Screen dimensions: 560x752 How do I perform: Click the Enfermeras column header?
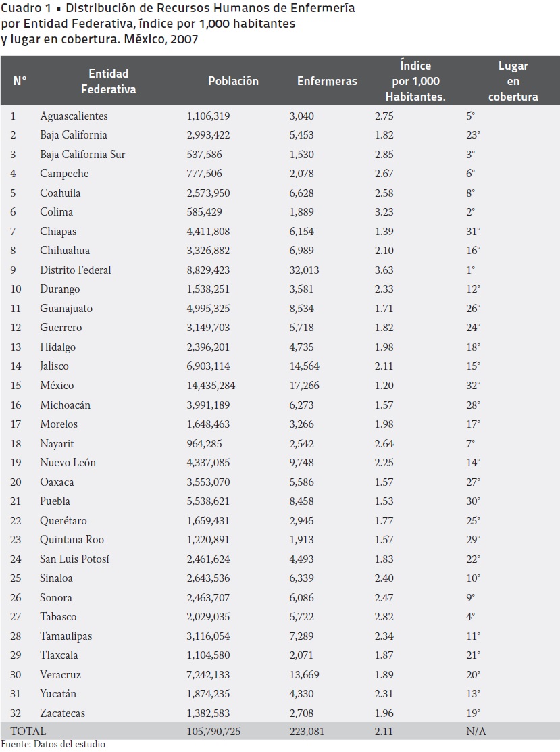(327, 81)
